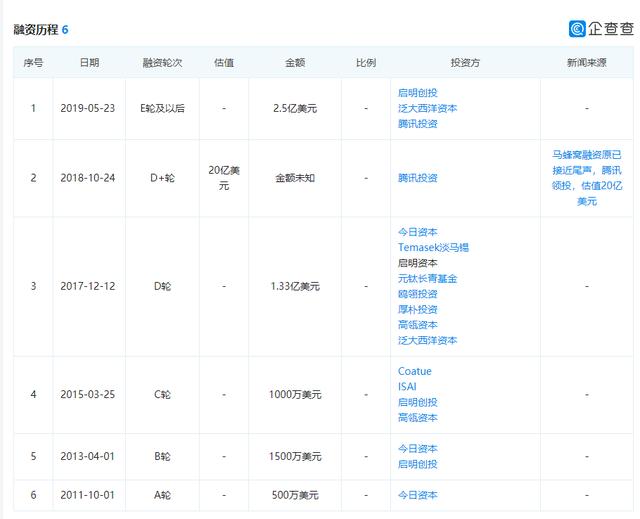640x519 pixels.
Task: Click the A轮 round cell
Action: [x=162, y=495]
